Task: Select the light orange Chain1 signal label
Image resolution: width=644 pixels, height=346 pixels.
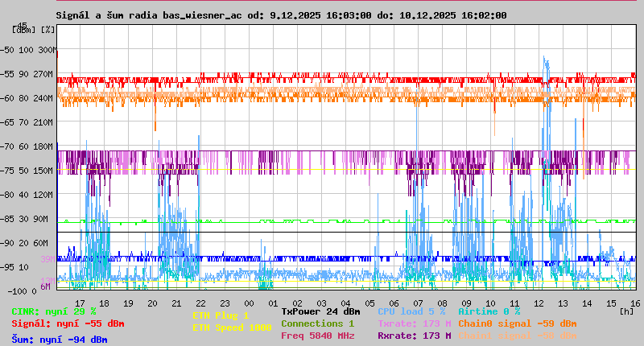Action: 517,336
